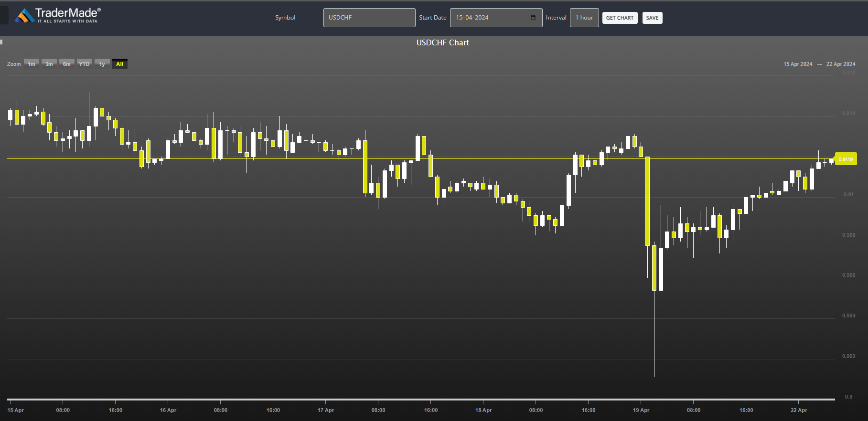Click the 16 Apr x-axis label
Image resolution: width=868 pixels, height=421 pixels.
coord(168,410)
